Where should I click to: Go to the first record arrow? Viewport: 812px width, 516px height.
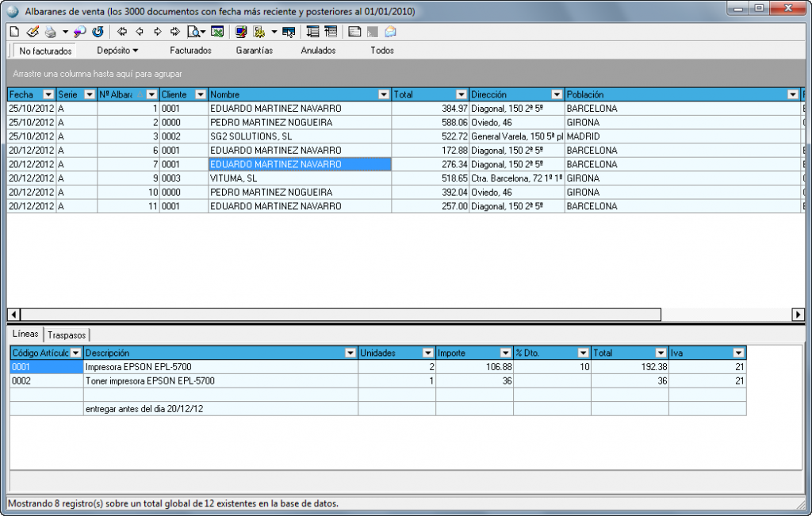[x=122, y=32]
